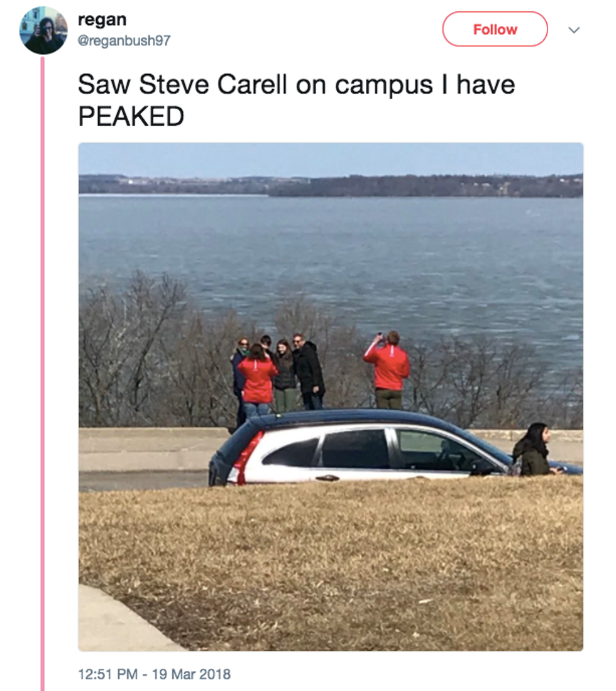
Task: Visit the @reganbush97 handle link
Action: (x=124, y=41)
